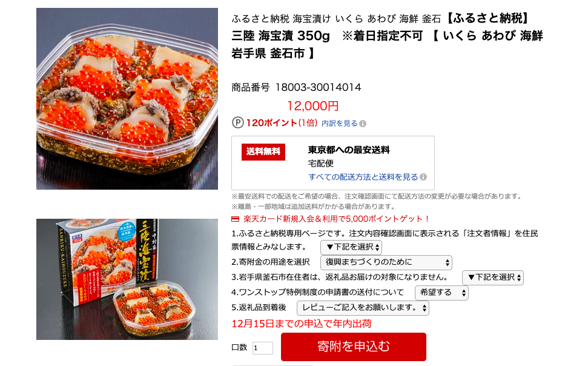Click the 送料無料 red badge
Screen dimensions: 588x366
tap(263, 151)
